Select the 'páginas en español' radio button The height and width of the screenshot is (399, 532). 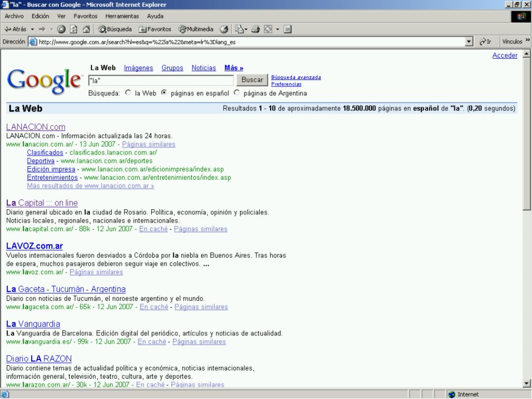point(164,93)
